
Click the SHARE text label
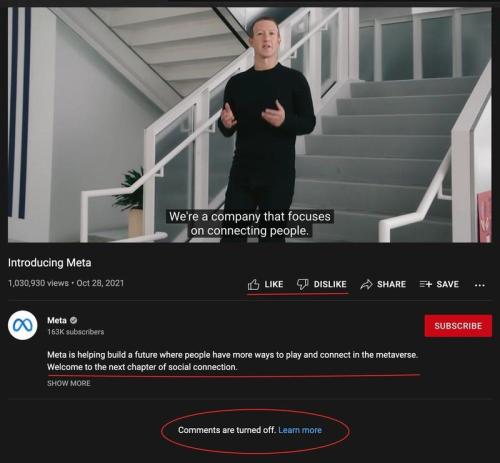tap(391, 284)
